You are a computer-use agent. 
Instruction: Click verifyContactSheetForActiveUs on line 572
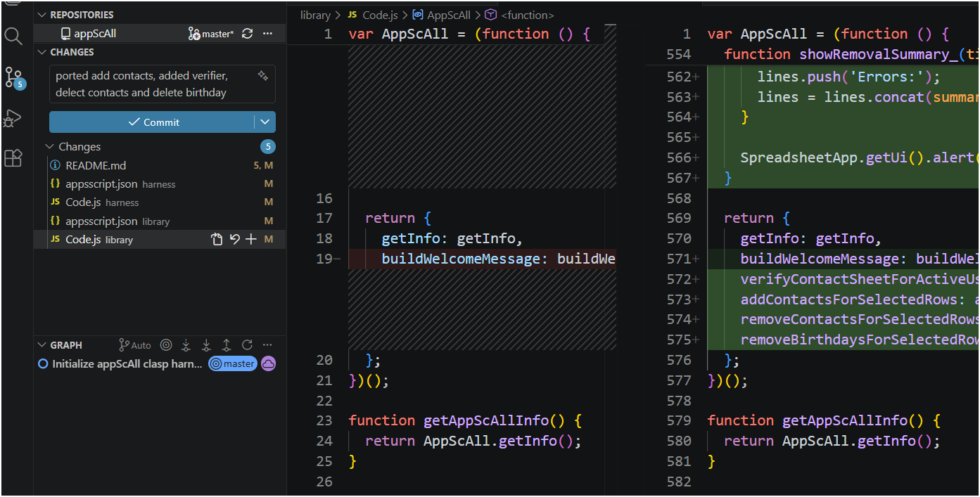tap(859, 279)
